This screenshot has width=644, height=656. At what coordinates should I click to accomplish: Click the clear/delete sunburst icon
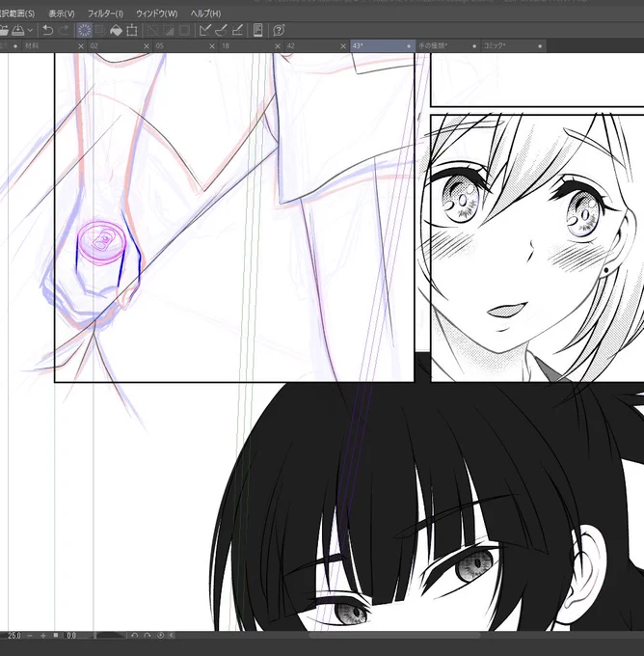(85, 31)
